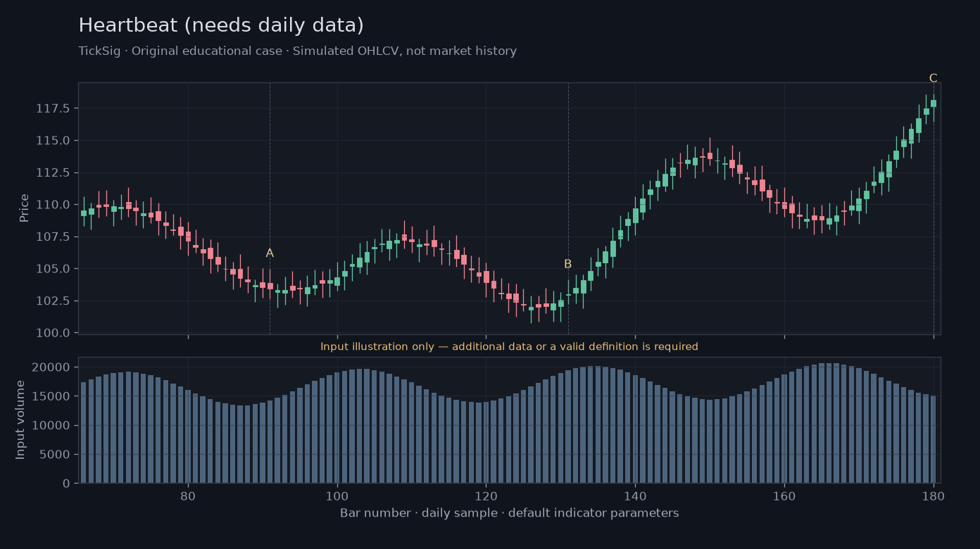980x549 pixels.
Task: Click the volume bar at bar number 180
Action: click(934, 439)
